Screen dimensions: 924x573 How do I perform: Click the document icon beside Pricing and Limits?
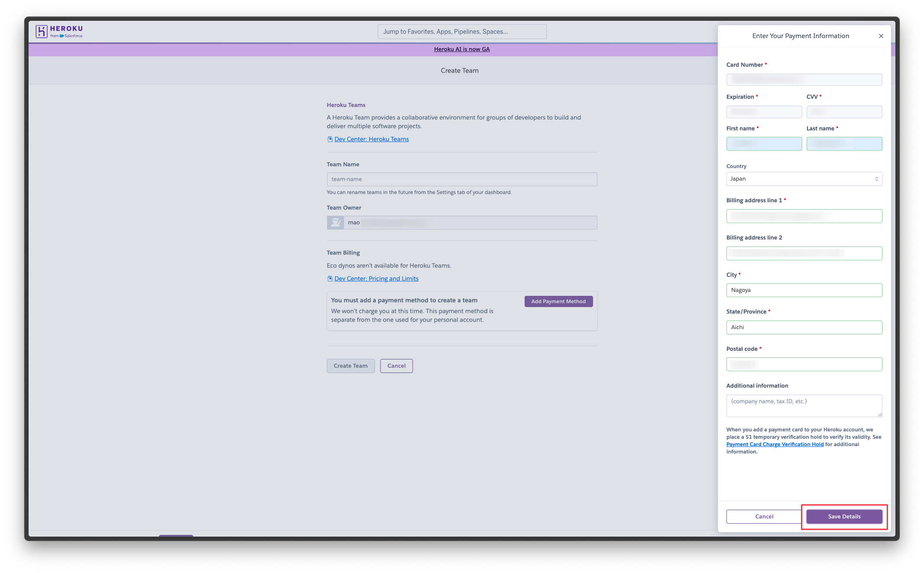point(330,279)
